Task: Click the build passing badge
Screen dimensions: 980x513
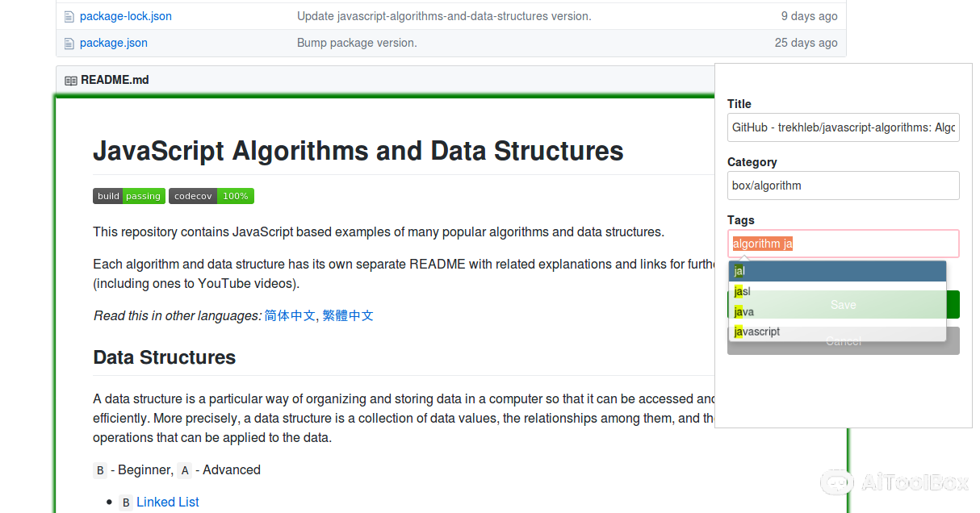Action: (x=129, y=196)
